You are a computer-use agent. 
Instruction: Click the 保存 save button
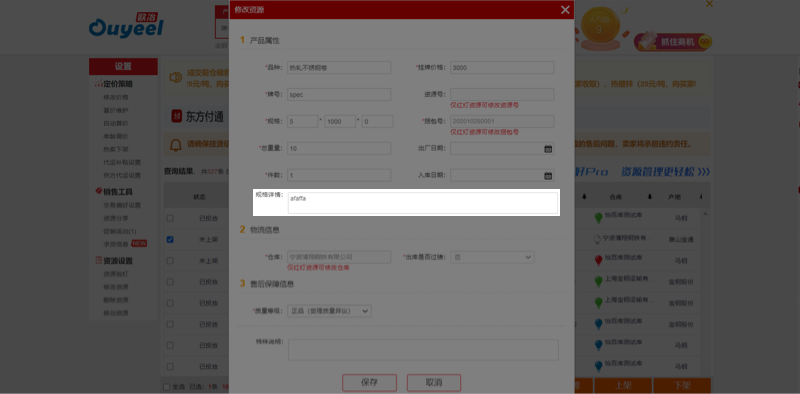pos(369,382)
